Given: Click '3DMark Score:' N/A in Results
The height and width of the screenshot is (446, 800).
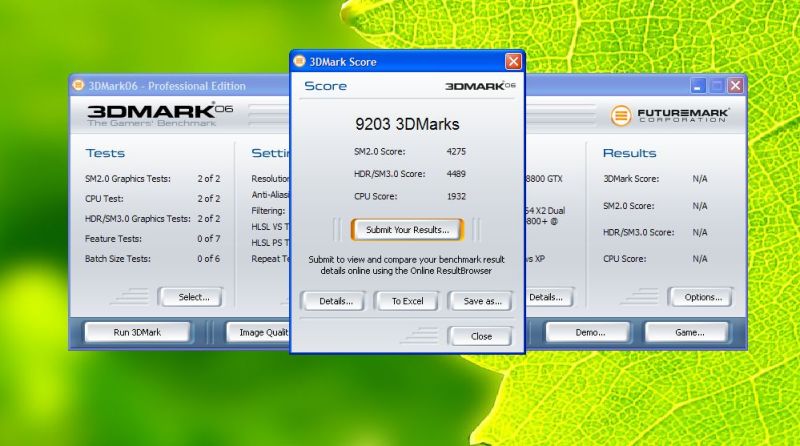Looking at the screenshot, I should (655, 179).
